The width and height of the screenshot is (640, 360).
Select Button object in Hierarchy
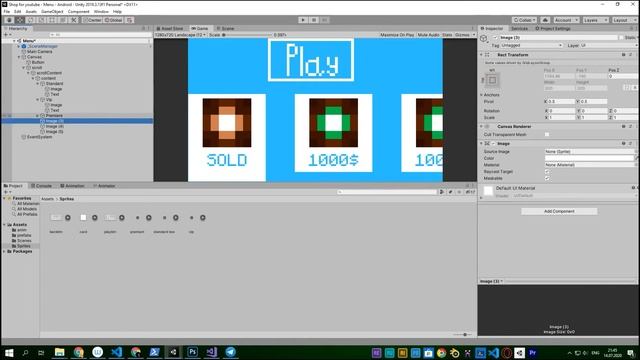[x=38, y=62]
